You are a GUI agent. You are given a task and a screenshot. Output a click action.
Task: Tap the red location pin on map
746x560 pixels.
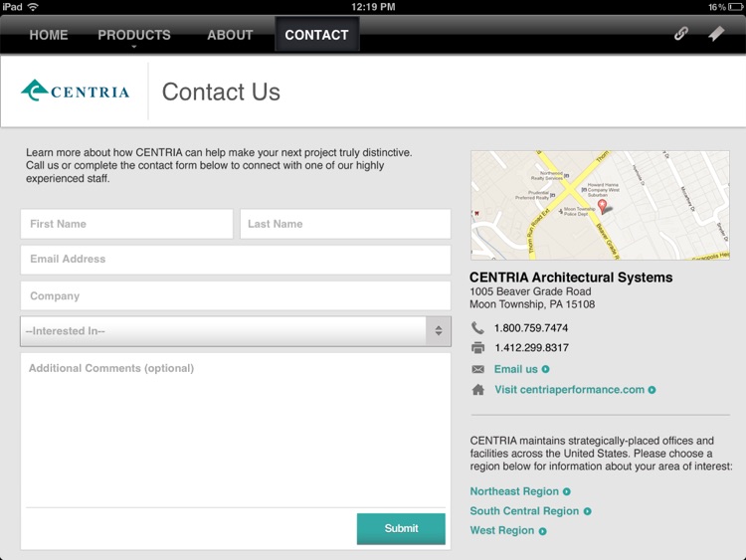602,206
